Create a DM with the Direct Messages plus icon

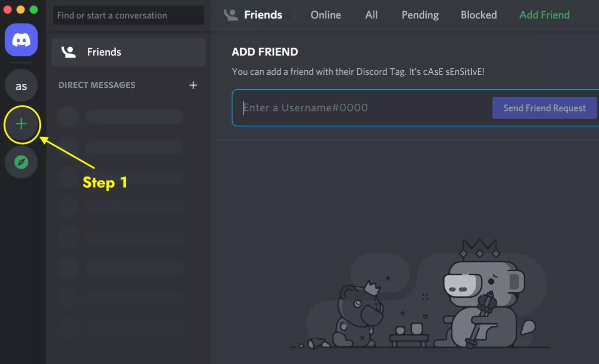tap(193, 85)
